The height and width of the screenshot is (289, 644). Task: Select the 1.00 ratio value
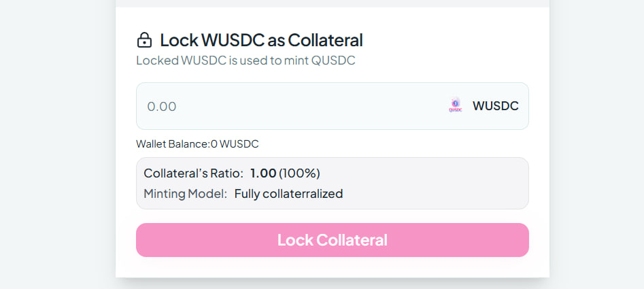tap(263, 173)
